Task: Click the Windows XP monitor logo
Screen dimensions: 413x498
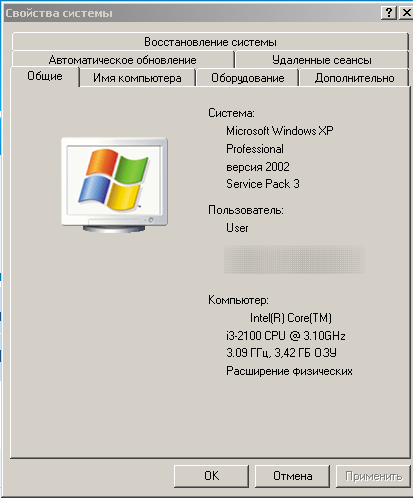Action: pos(114,185)
